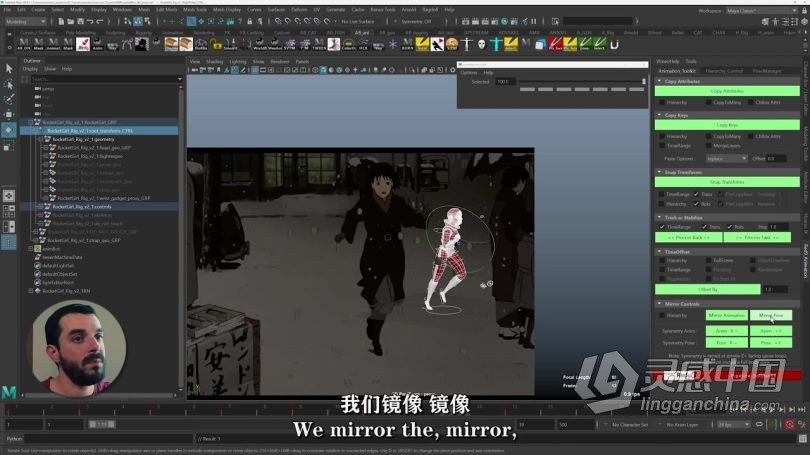This screenshot has width=810, height=455.
Task: Toggle CopyToMany checkbox under Copy Attributes
Action: coord(708,102)
